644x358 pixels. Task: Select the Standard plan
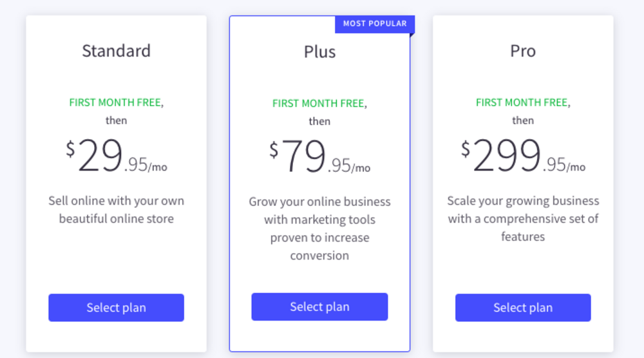(x=116, y=308)
